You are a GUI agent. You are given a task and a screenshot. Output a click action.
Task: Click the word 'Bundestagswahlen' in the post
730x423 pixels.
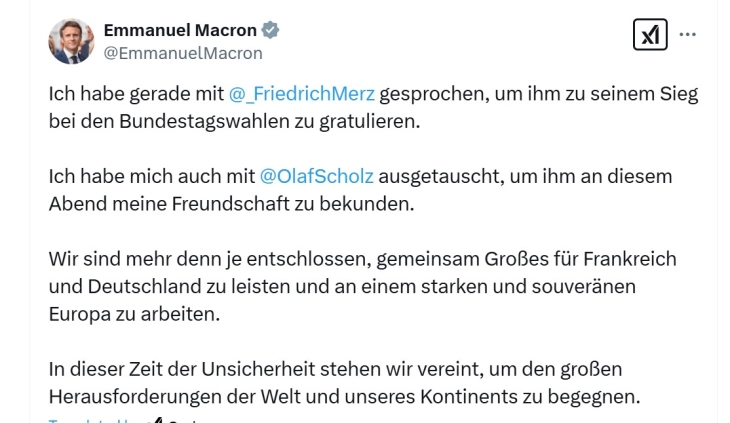204,121
